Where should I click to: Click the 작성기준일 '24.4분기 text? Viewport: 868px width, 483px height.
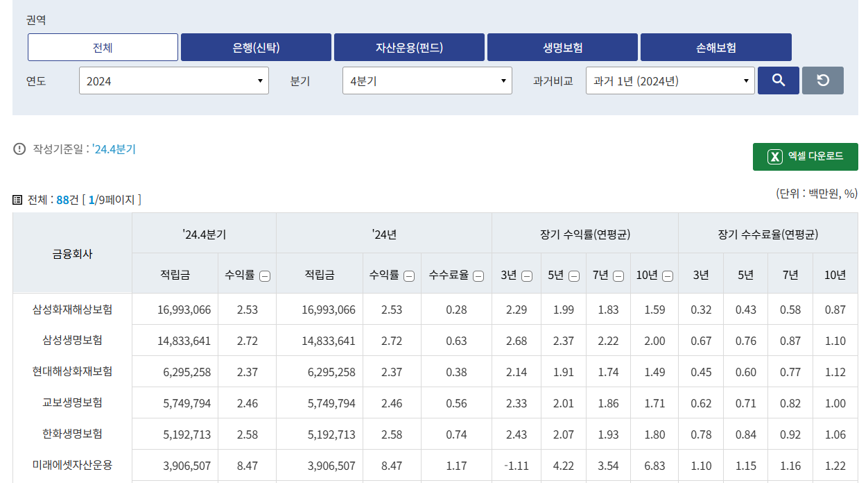pos(84,149)
